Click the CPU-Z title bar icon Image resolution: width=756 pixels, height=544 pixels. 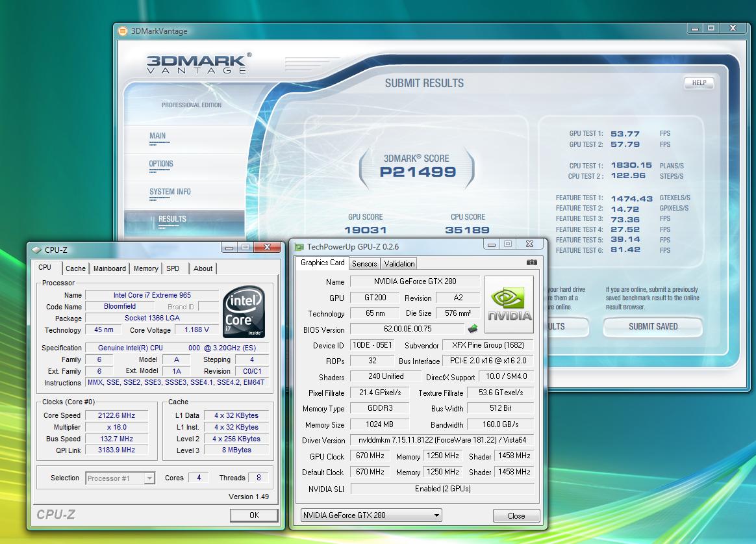tap(36, 250)
